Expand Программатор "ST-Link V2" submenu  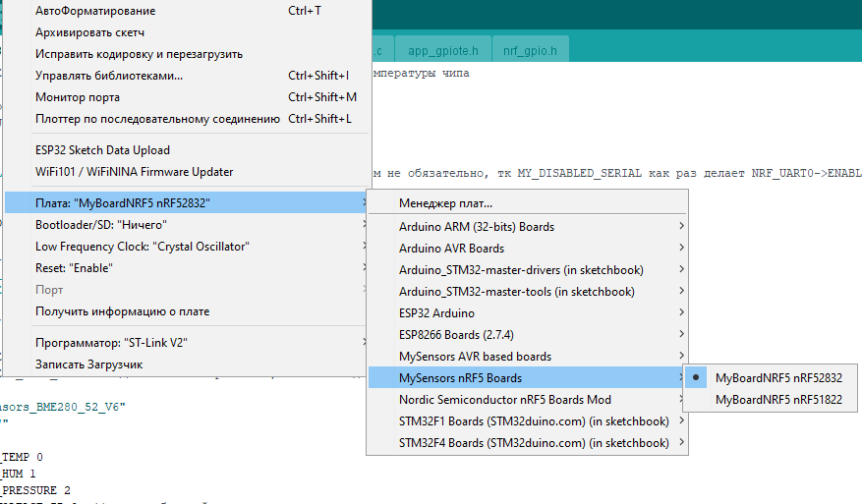(111, 343)
